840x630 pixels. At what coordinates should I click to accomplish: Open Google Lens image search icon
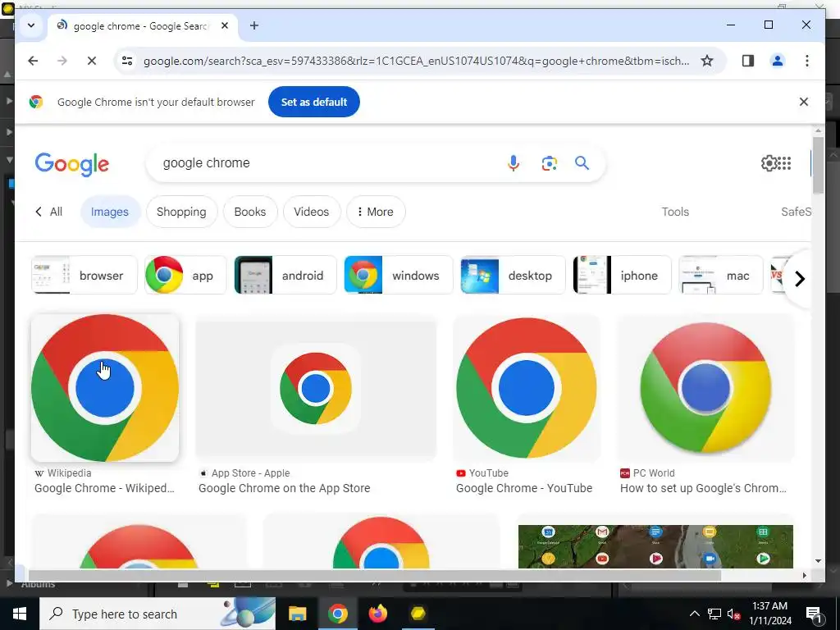pyautogui.click(x=549, y=163)
